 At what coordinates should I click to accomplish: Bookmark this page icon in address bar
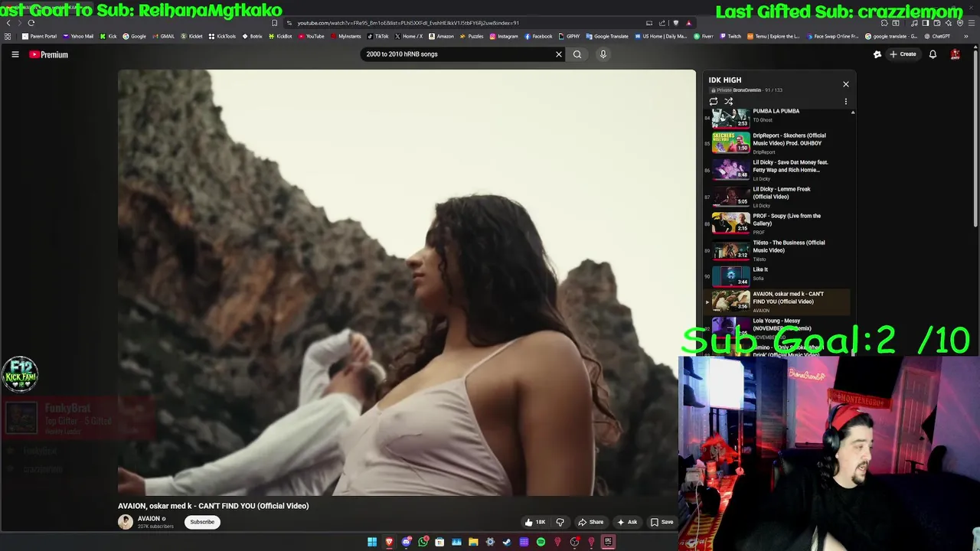(x=274, y=23)
